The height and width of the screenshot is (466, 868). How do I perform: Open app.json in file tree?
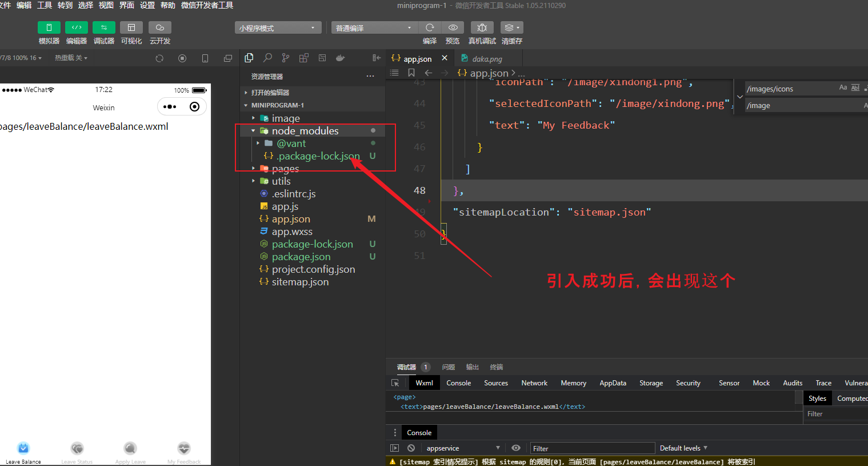click(x=313, y=219)
